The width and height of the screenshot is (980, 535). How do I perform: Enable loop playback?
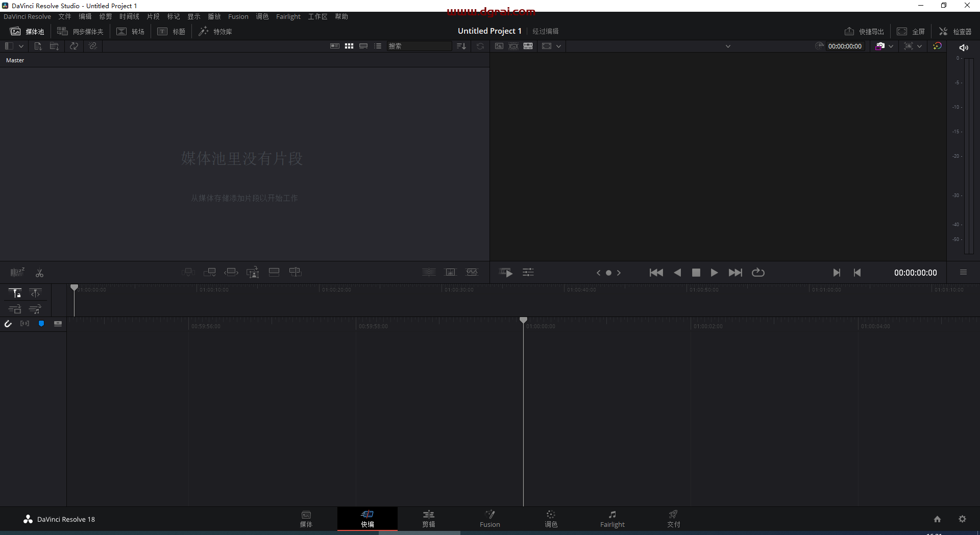click(x=758, y=273)
